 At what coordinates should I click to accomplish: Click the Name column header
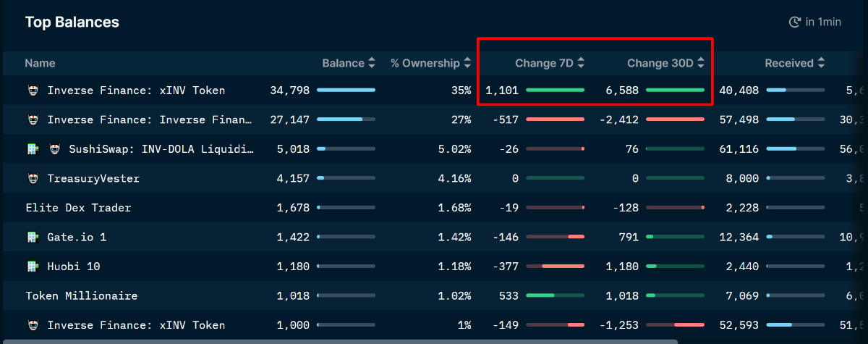coord(40,63)
